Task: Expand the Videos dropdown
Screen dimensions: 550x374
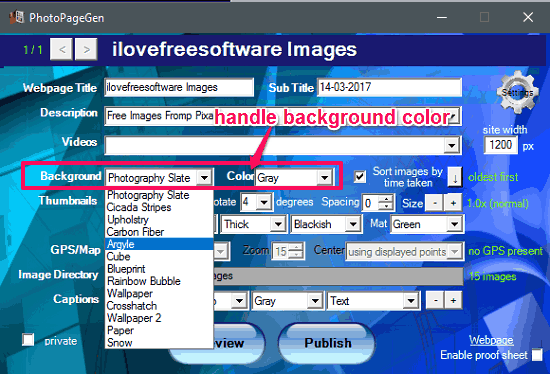Action: [452, 145]
